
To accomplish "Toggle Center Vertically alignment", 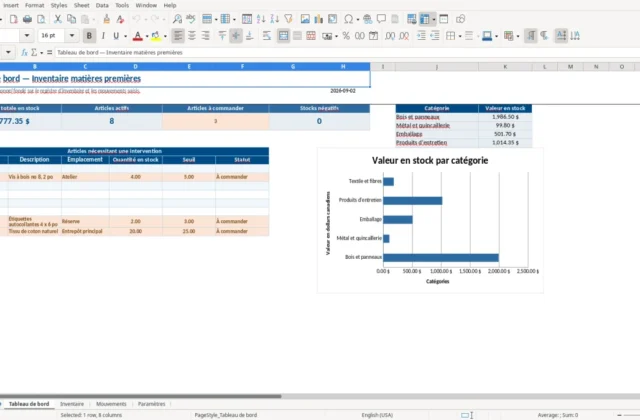I will 236,36.
